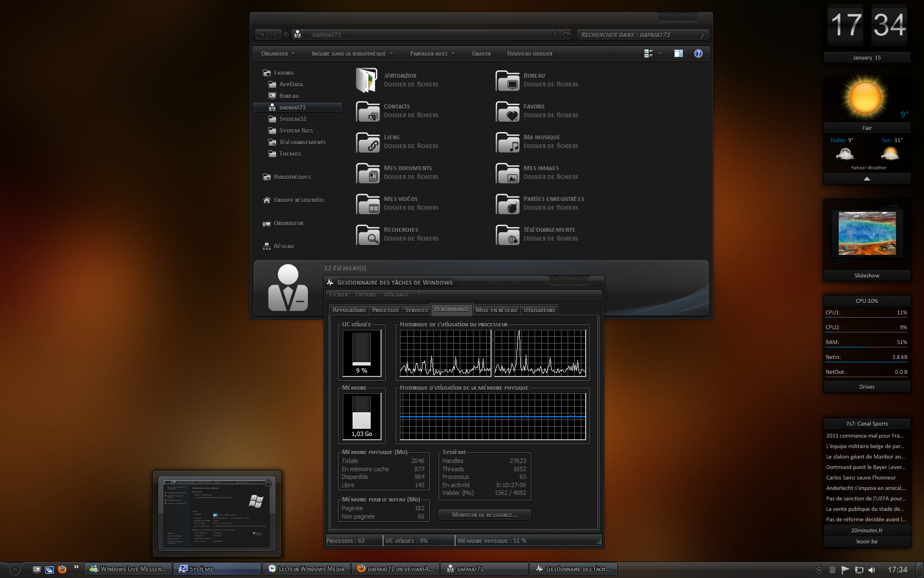Screen dimensions: 924x578
Task: Click the Nouveau dossier button
Action: (530, 53)
